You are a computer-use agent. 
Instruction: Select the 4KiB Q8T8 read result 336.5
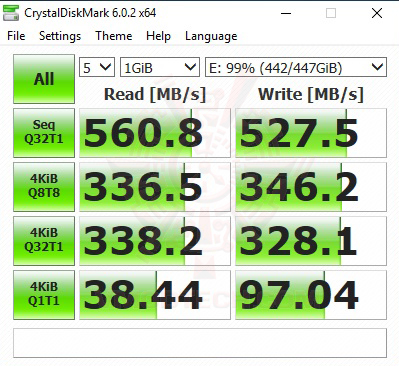155,187
